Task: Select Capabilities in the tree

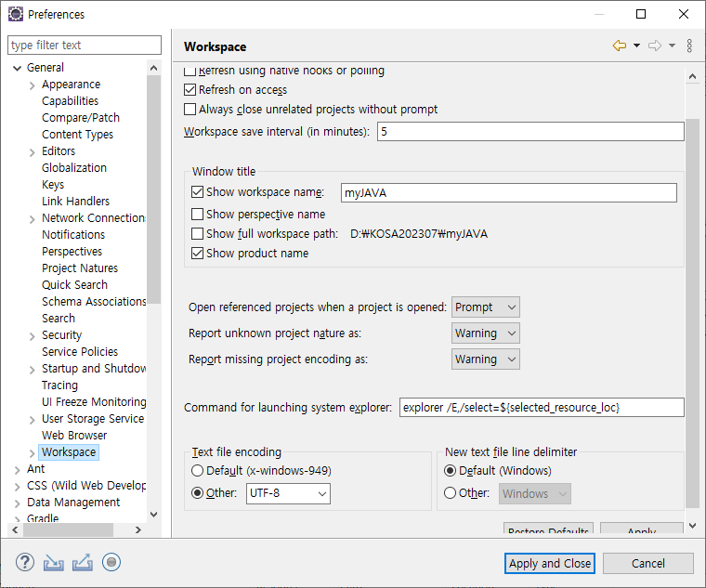Action: click(x=70, y=101)
